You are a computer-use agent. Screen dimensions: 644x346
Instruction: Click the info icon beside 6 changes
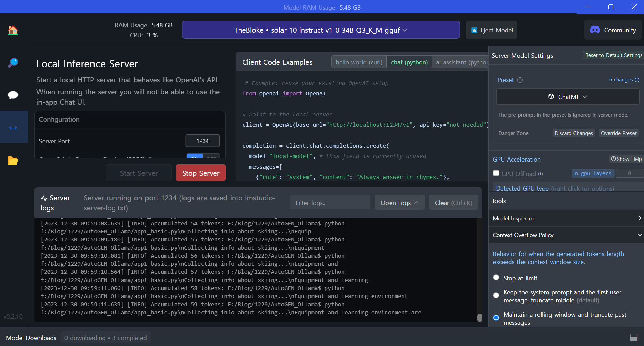click(x=637, y=80)
